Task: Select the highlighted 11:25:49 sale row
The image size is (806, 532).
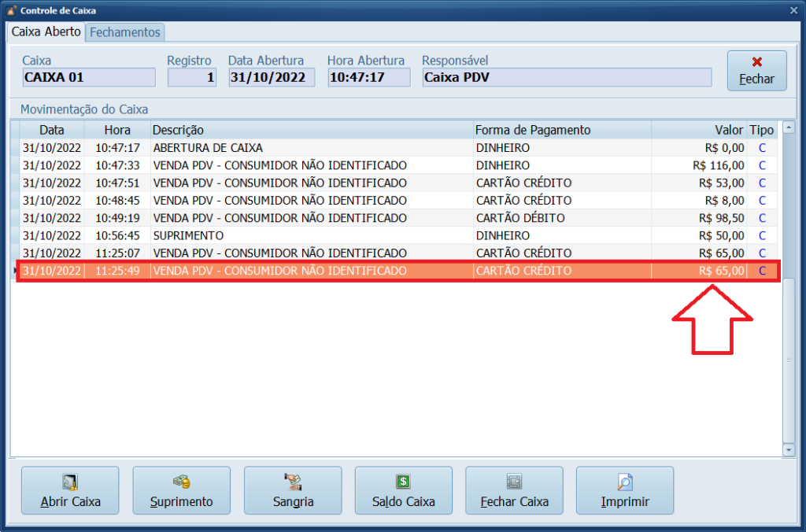Action: [x=315, y=270]
